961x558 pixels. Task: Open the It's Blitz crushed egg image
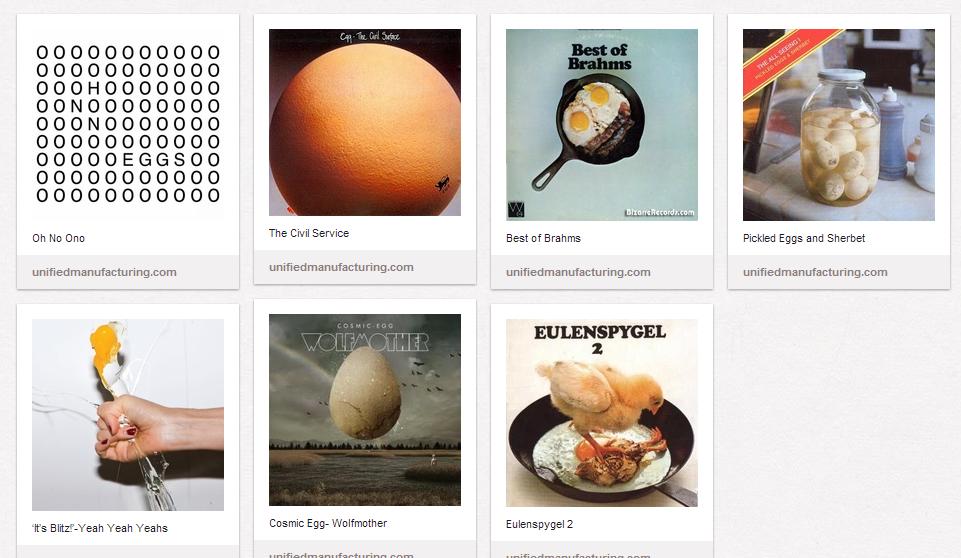coord(128,415)
